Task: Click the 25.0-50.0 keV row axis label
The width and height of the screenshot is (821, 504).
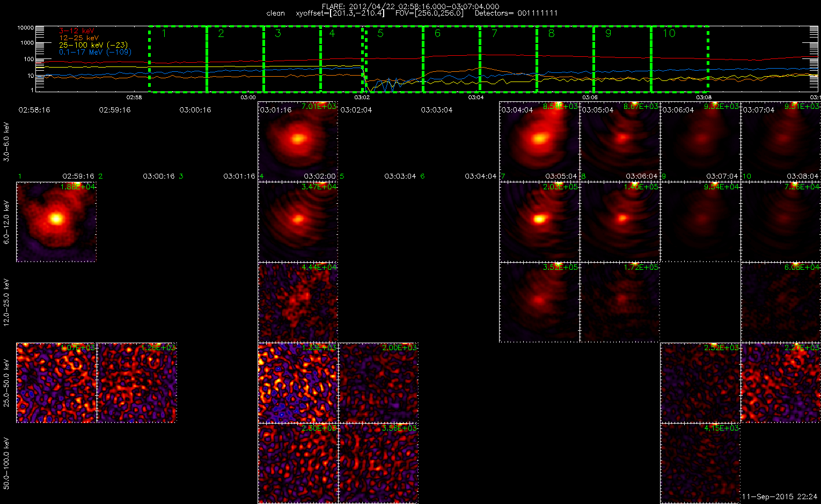Action: (6, 383)
